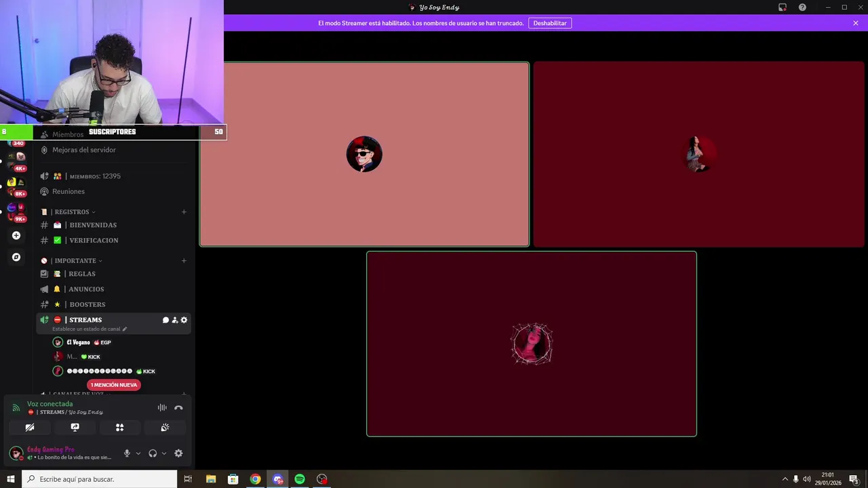Open File Explorer from the taskbar

pos(211,479)
